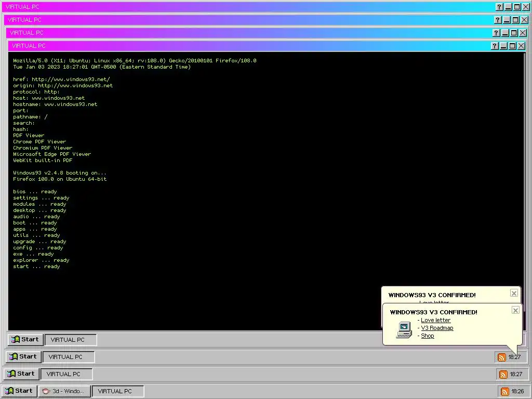The width and height of the screenshot is (532, 399).
Task: Open Start menu in third-level nested taskbar
Action: point(23,356)
